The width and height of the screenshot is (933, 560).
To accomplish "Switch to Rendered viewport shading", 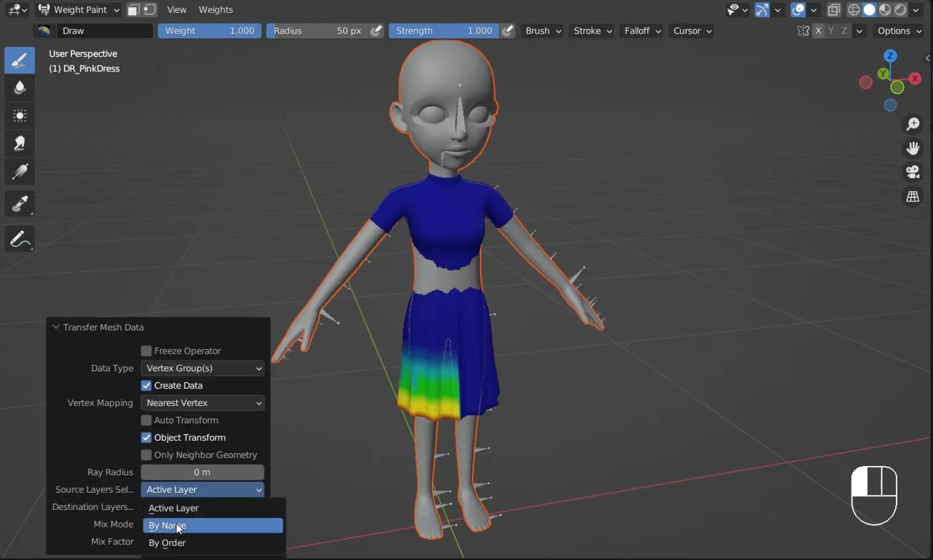I will pos(900,10).
